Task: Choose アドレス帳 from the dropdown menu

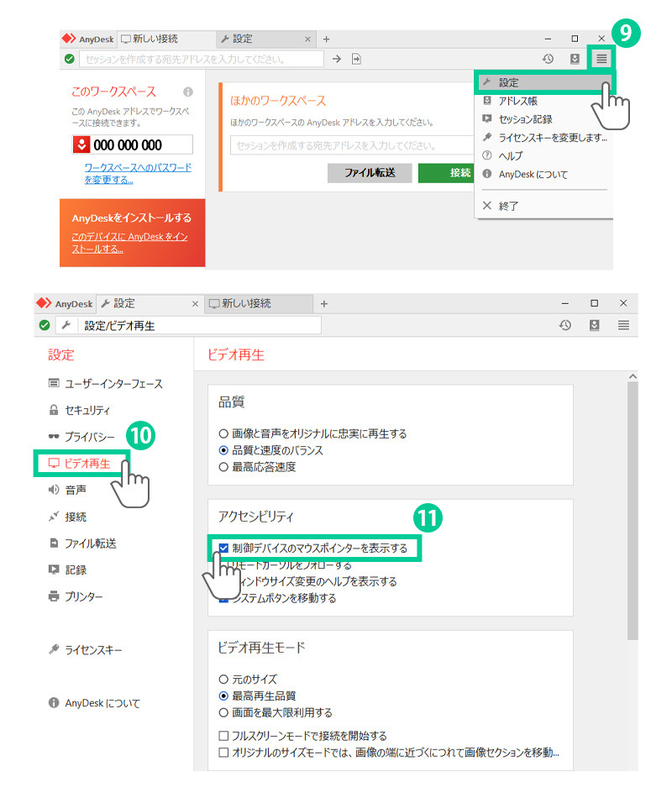Action: pyautogui.click(x=517, y=101)
